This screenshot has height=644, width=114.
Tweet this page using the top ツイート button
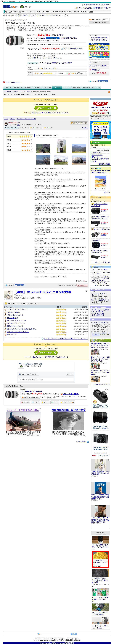click(93, 81)
